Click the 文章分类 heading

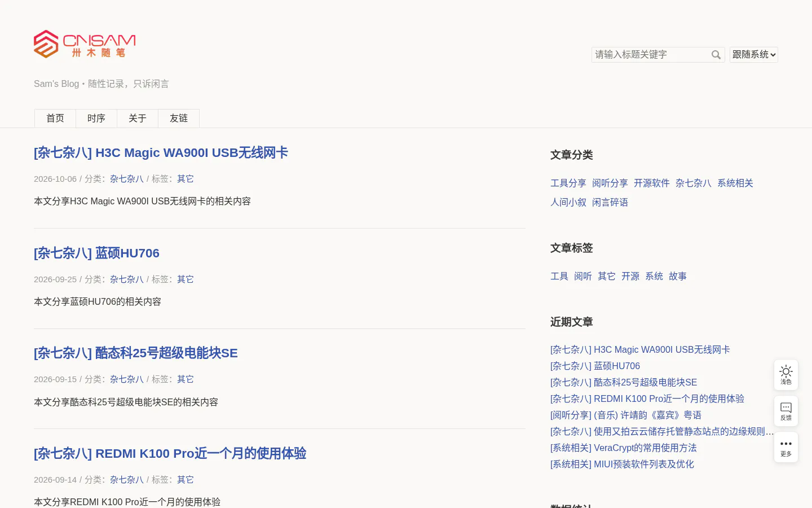pyautogui.click(x=572, y=155)
